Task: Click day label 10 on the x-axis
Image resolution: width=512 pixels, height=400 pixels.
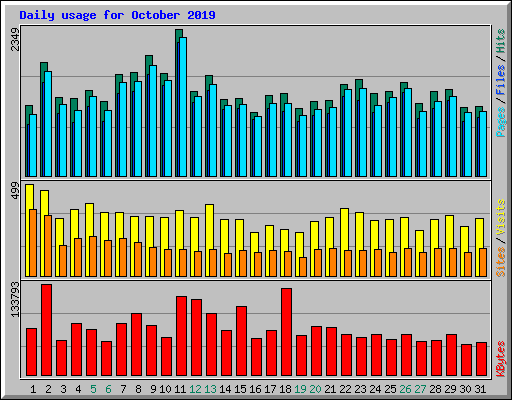Action: tap(165, 389)
